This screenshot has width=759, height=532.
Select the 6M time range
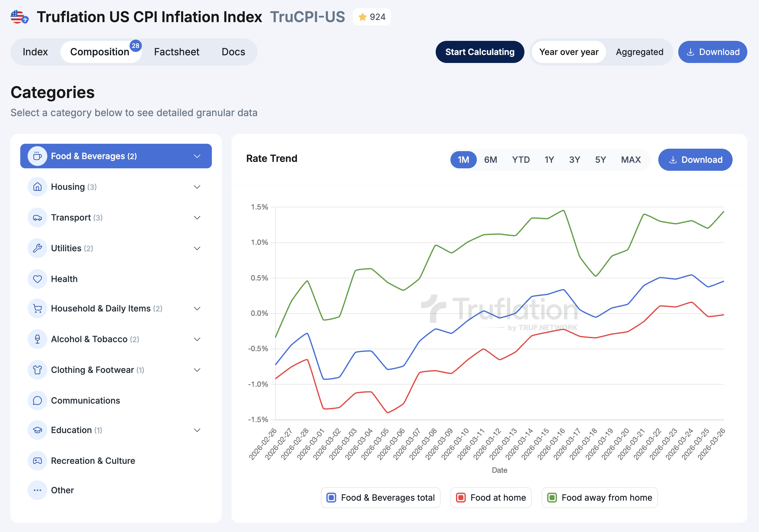[490, 160]
